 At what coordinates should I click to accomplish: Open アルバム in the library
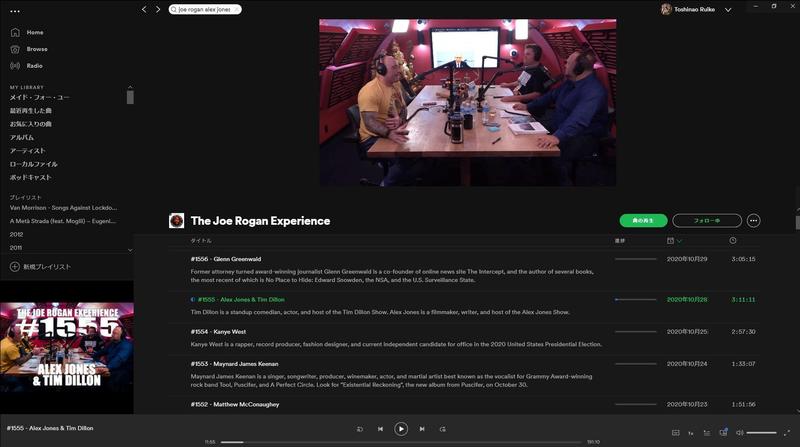coord(22,137)
